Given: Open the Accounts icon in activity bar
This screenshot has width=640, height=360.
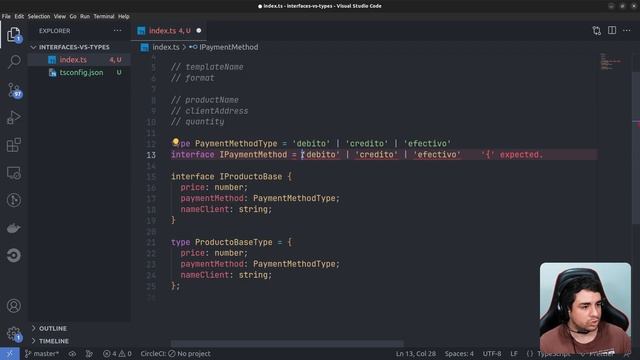Looking at the screenshot, I should [14, 305].
